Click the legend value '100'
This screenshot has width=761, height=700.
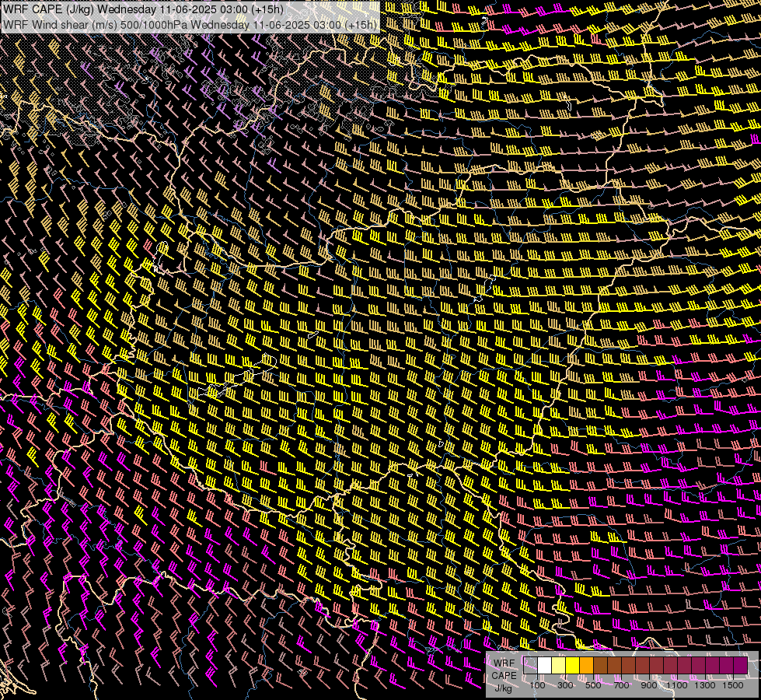tap(537, 685)
